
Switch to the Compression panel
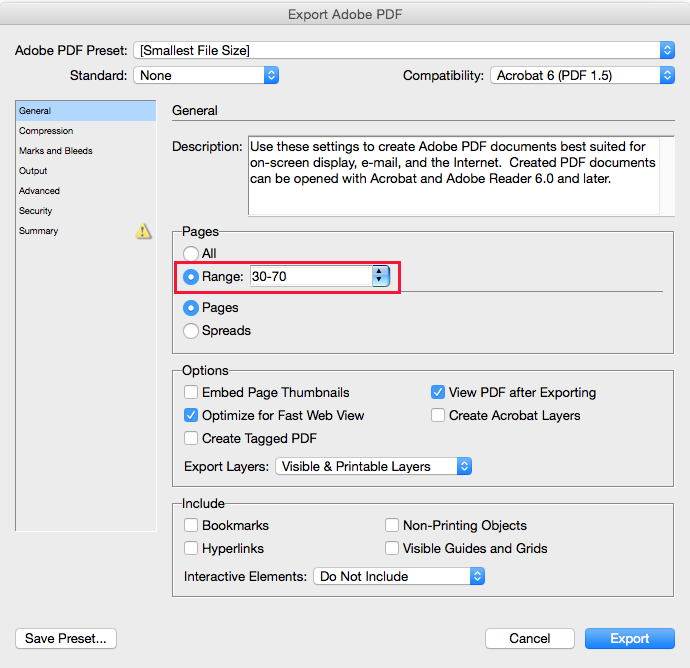46,131
